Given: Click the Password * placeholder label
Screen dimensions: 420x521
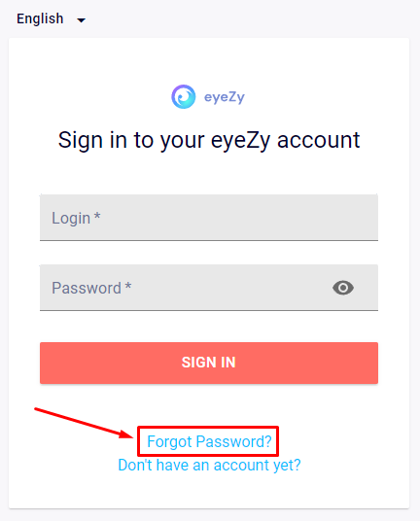Looking at the screenshot, I should (x=91, y=288).
